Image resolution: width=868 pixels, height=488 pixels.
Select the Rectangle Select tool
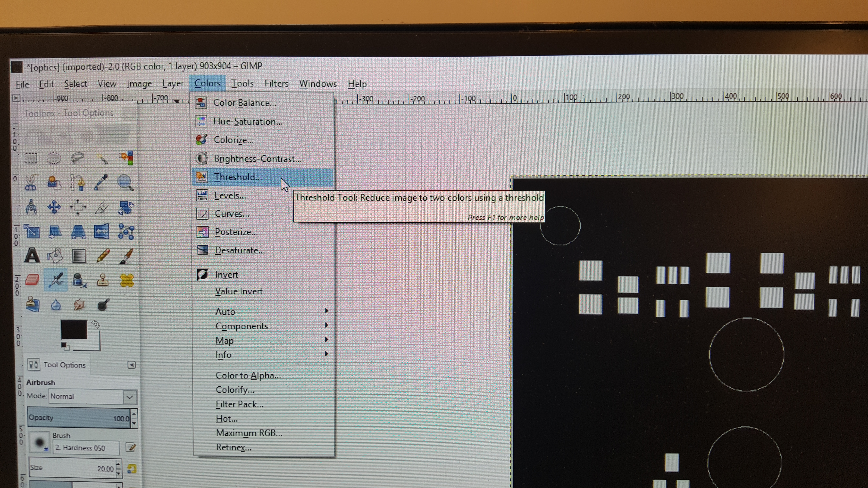point(31,158)
